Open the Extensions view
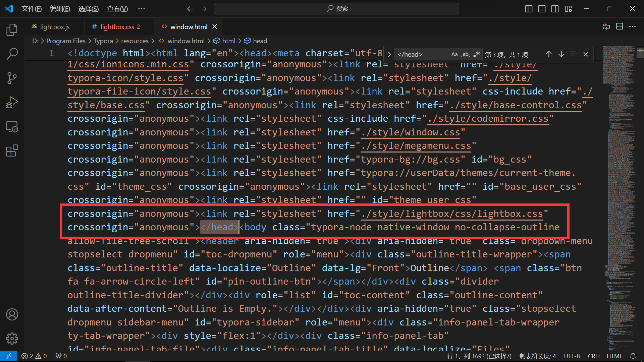 coord(12,151)
